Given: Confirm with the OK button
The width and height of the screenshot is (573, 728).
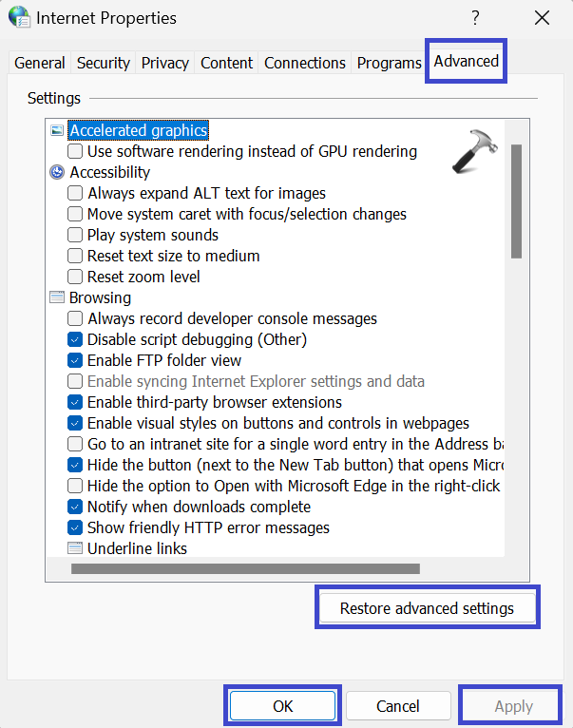Looking at the screenshot, I should click(x=282, y=706).
